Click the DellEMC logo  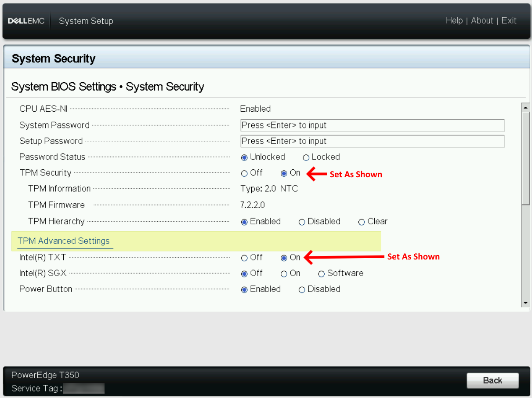coord(26,21)
